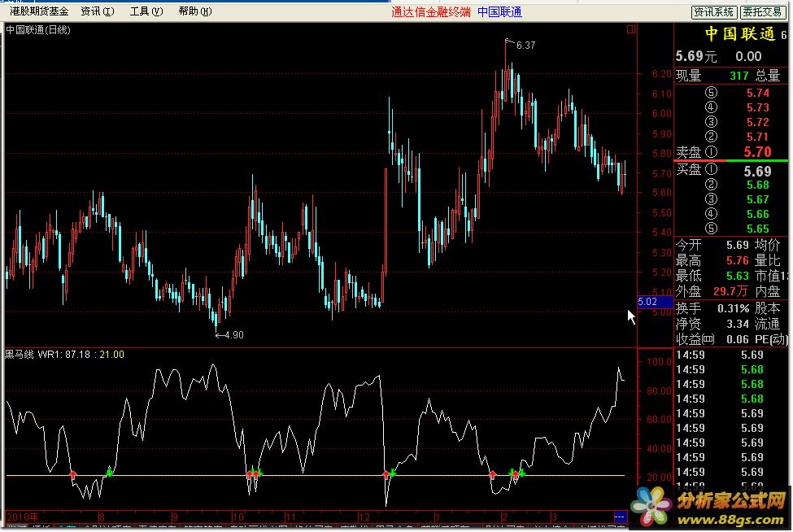Select sell level ③ price 5.72
Screen dimensions: 793x532
[x=757, y=122]
